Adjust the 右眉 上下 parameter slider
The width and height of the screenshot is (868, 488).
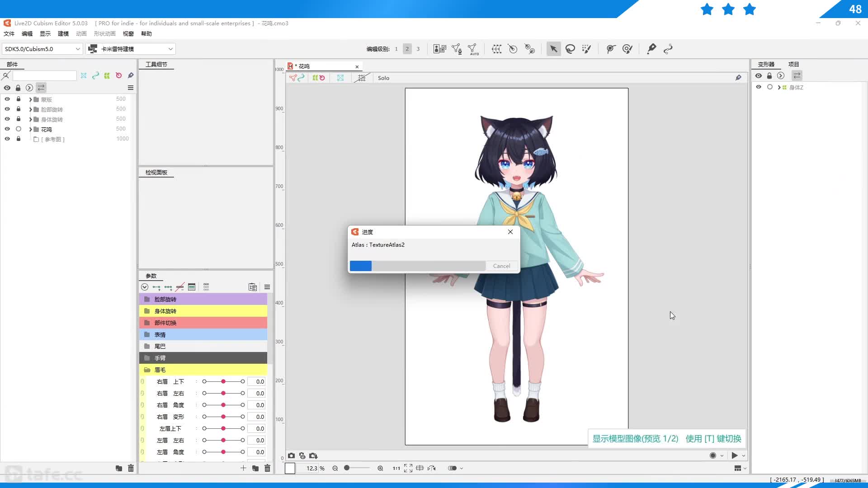223,381
